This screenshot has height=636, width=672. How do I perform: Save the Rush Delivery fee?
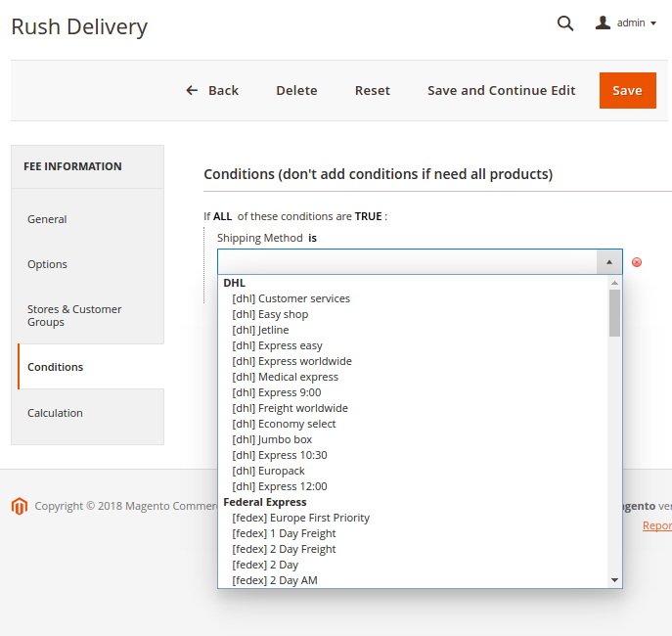[627, 90]
